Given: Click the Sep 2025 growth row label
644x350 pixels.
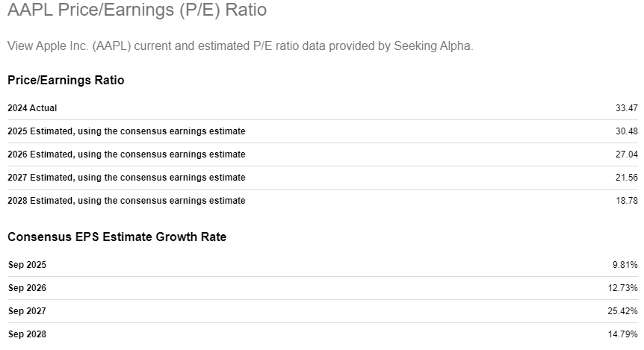Looking at the screenshot, I should [27, 265].
